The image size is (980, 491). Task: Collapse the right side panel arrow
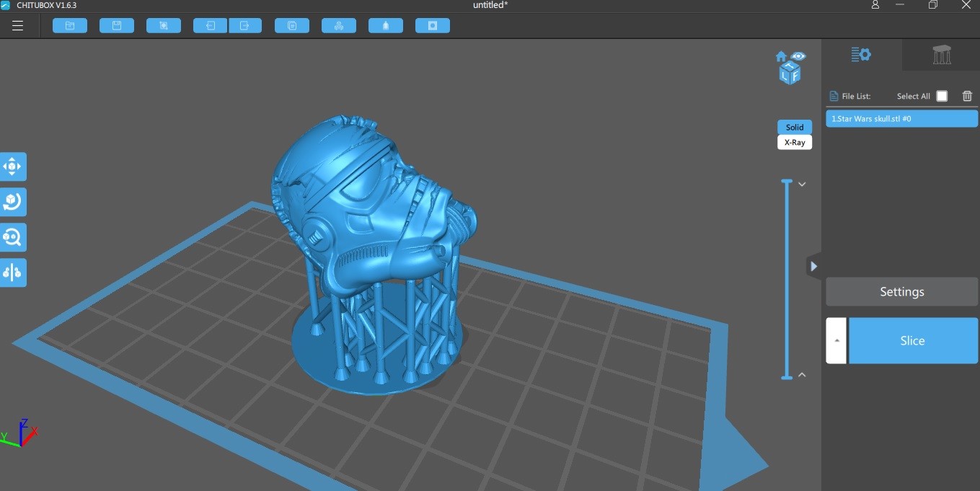pos(813,266)
